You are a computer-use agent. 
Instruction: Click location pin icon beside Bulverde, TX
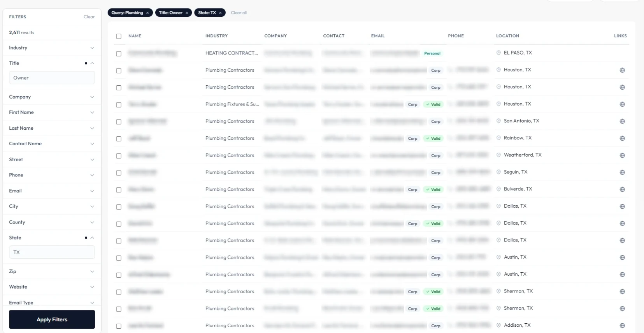pos(498,189)
